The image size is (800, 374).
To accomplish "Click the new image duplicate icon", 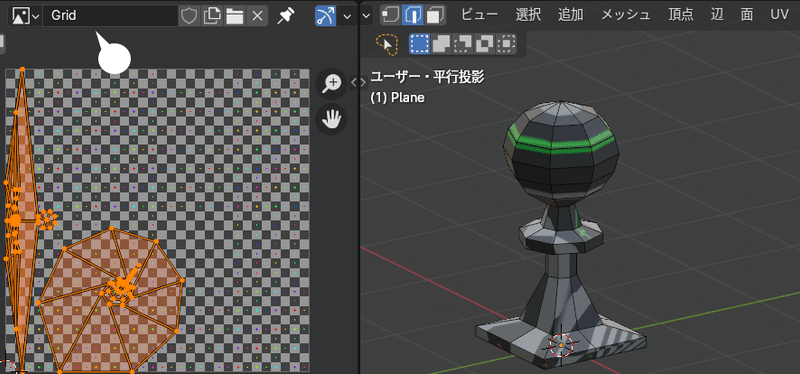I will coord(211,16).
